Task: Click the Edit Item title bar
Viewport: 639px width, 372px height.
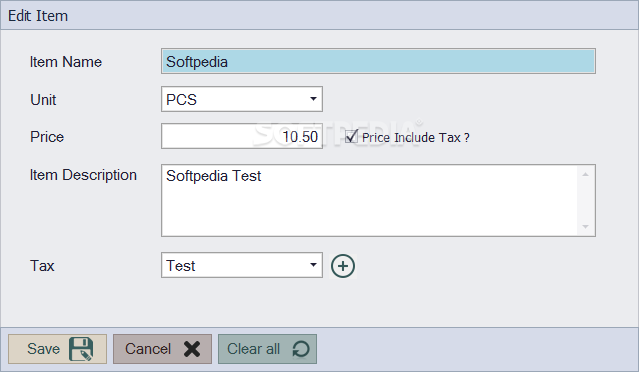Action: 320,15
